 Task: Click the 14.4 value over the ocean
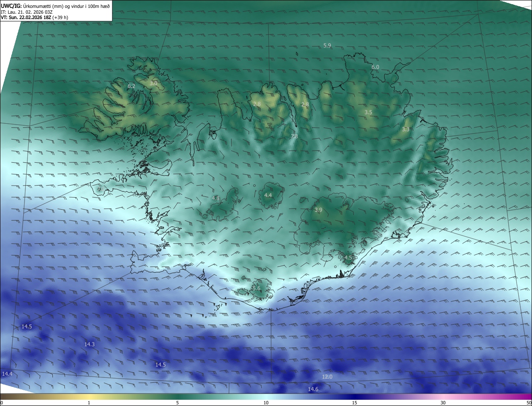(7, 374)
